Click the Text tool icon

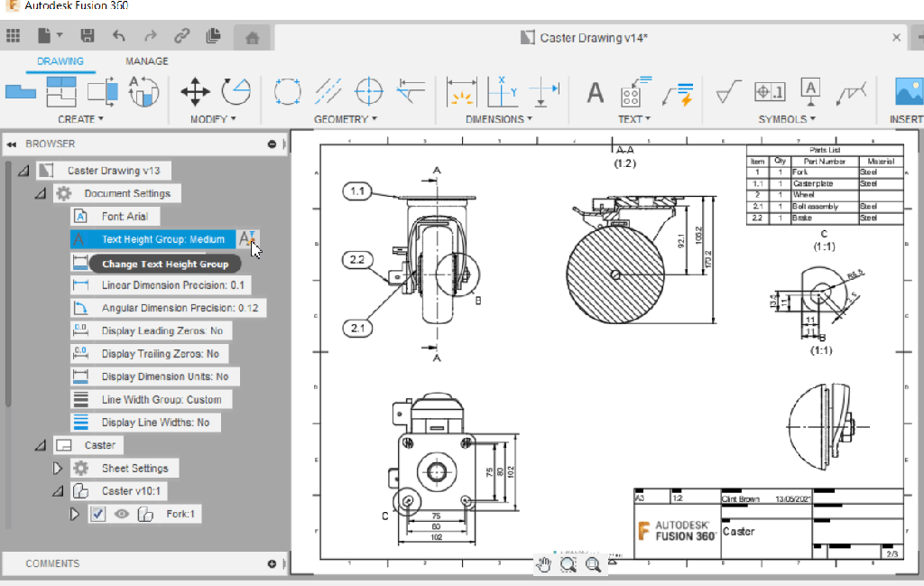(596, 92)
